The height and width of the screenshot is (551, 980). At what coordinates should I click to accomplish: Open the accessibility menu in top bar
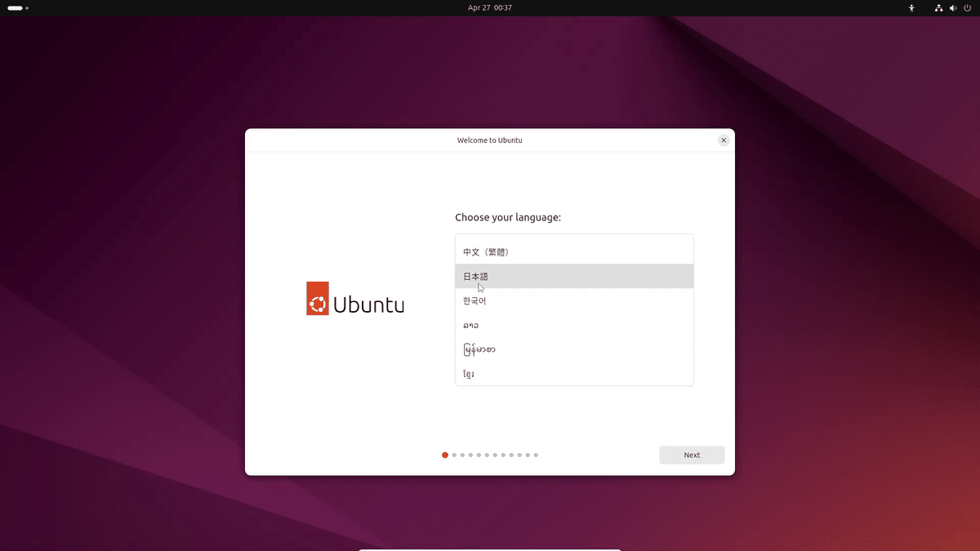tap(912, 7)
